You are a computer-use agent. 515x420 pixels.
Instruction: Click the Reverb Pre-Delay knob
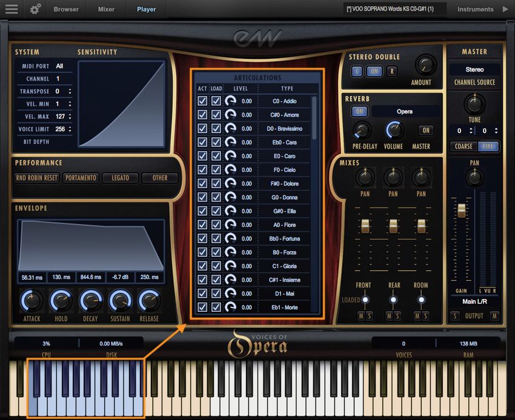point(362,130)
